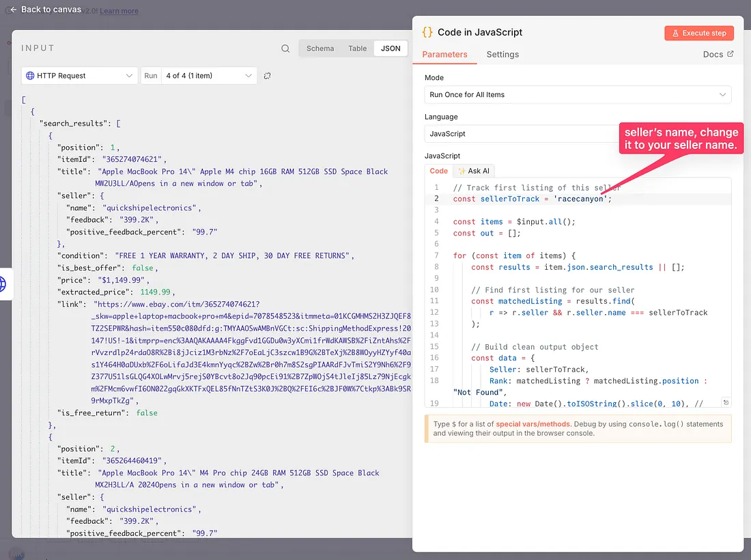
Task: Click code line with sellerToTrack 'racecanyon'
Action: pyautogui.click(x=533, y=199)
